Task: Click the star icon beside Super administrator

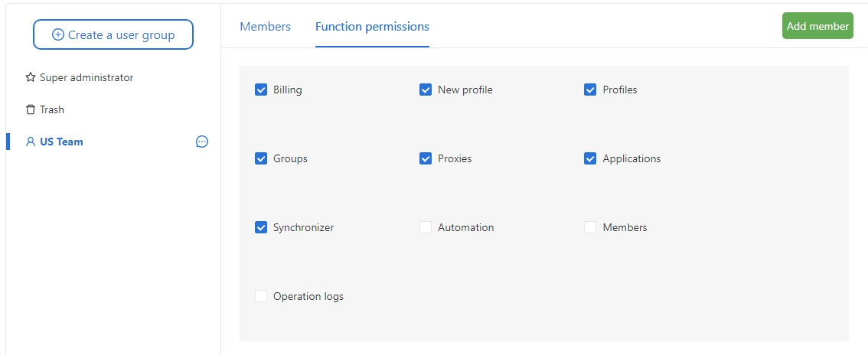Action: (31, 77)
